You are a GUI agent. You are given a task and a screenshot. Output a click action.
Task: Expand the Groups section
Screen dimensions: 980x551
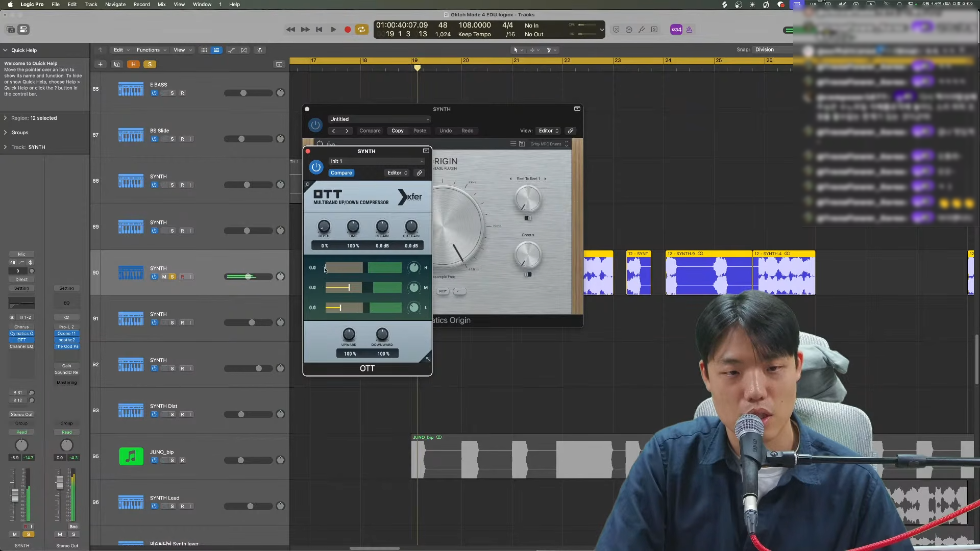point(5,133)
